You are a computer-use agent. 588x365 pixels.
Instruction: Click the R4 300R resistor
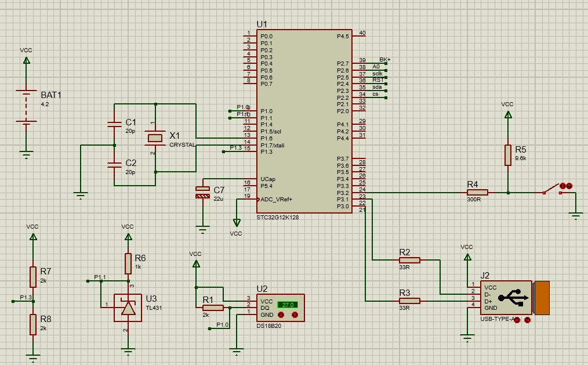click(477, 193)
